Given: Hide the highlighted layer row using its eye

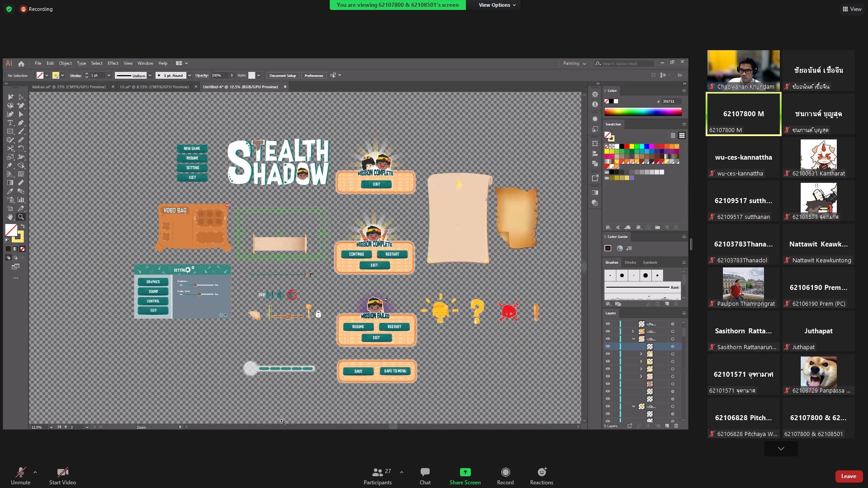Looking at the screenshot, I should tap(607, 346).
